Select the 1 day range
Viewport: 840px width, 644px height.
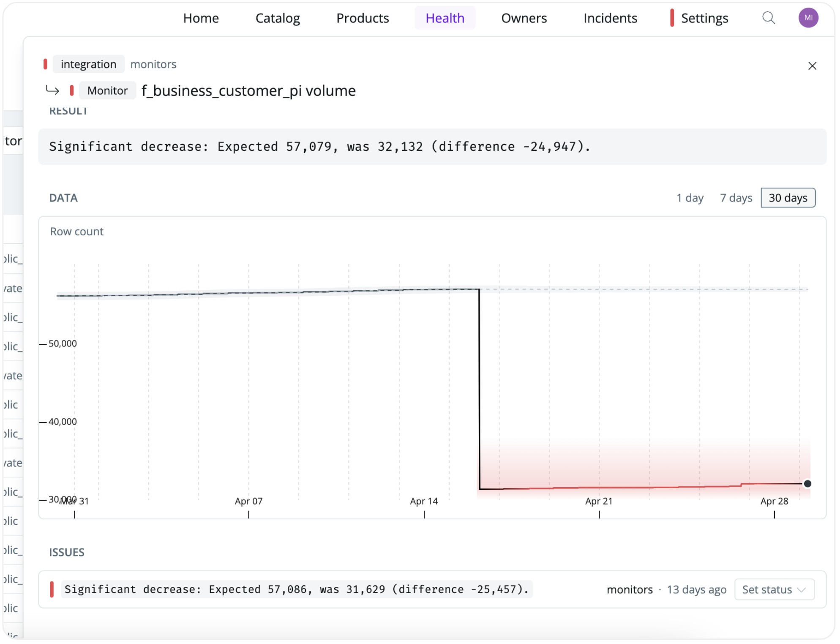pos(689,198)
